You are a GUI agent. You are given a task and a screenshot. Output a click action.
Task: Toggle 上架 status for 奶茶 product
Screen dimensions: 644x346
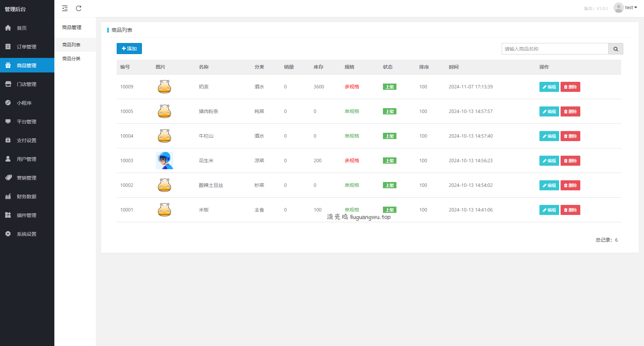(390, 87)
